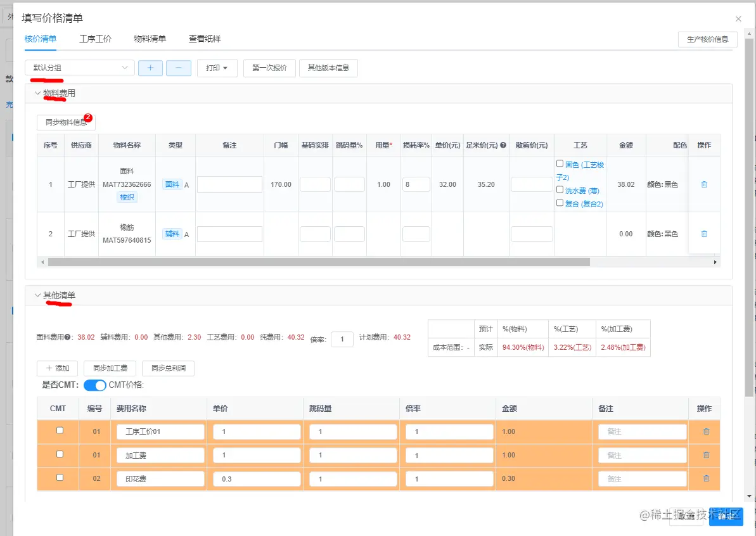Click the 倍率 input field showing 1
The height and width of the screenshot is (536, 756).
[342, 340]
